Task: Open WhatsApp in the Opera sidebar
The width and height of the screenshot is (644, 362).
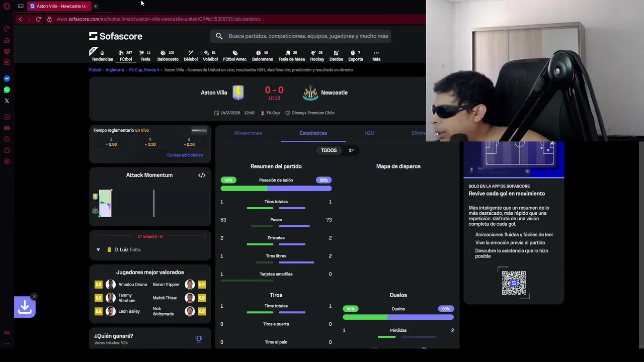Action: 7,90
